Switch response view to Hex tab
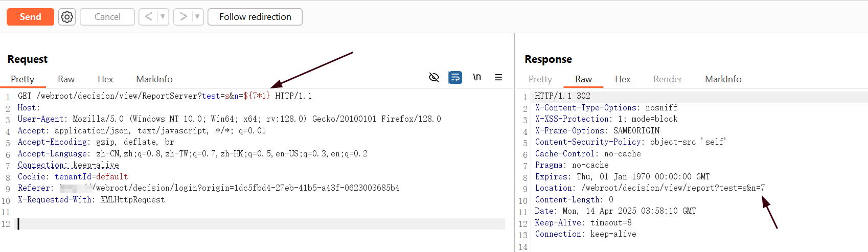This screenshot has height=252, width=868. point(623,79)
